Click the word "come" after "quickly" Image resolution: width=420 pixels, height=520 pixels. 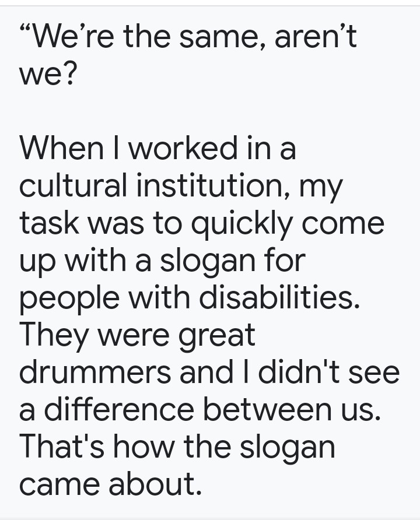[x=342, y=224]
